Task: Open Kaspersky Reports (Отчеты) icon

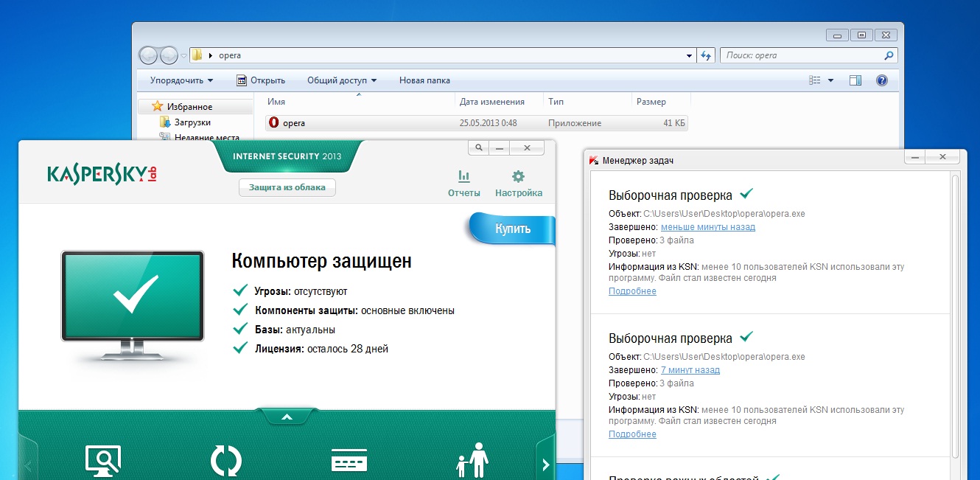Action: tap(463, 184)
